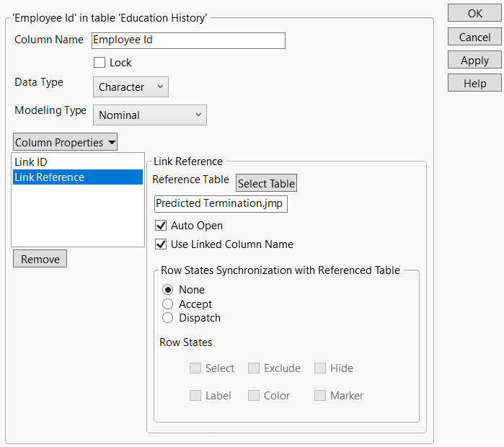This screenshot has width=504, height=447.
Task: Click the Predicted Termination.jmp field
Action: pos(221,204)
